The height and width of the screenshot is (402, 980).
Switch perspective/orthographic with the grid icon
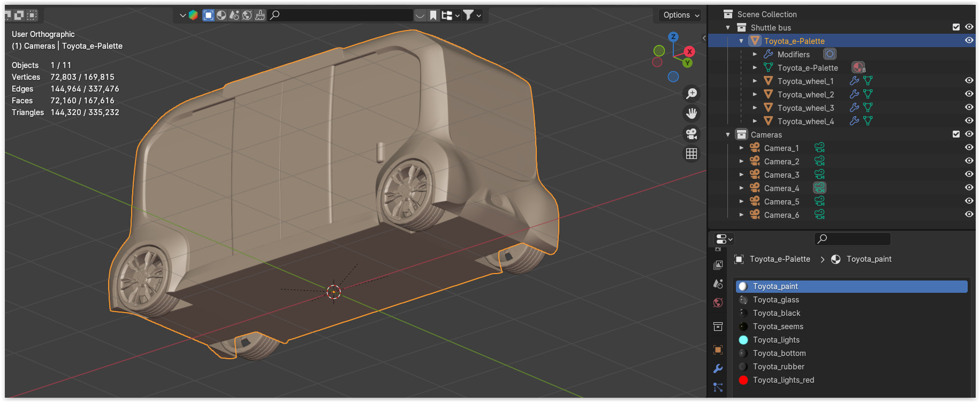point(692,154)
